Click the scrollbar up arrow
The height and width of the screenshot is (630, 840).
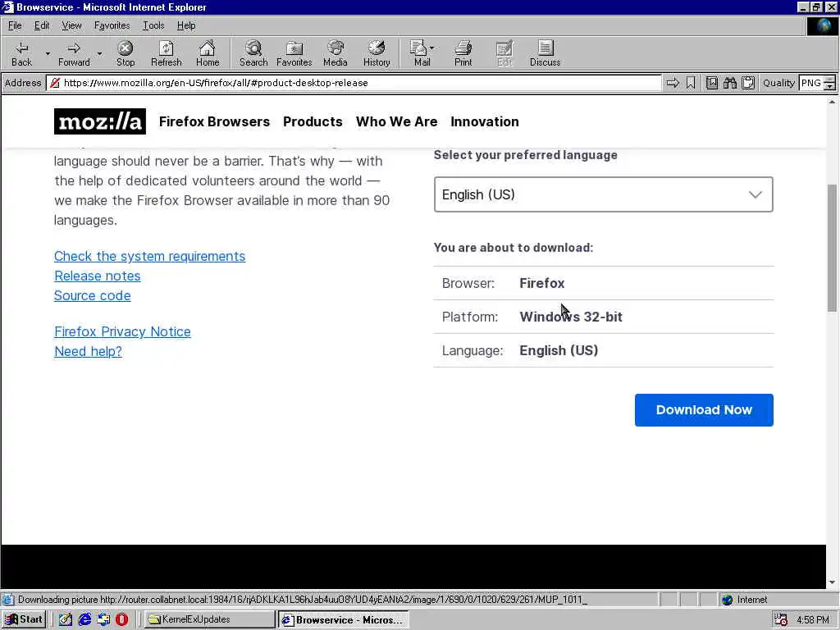[832, 101]
